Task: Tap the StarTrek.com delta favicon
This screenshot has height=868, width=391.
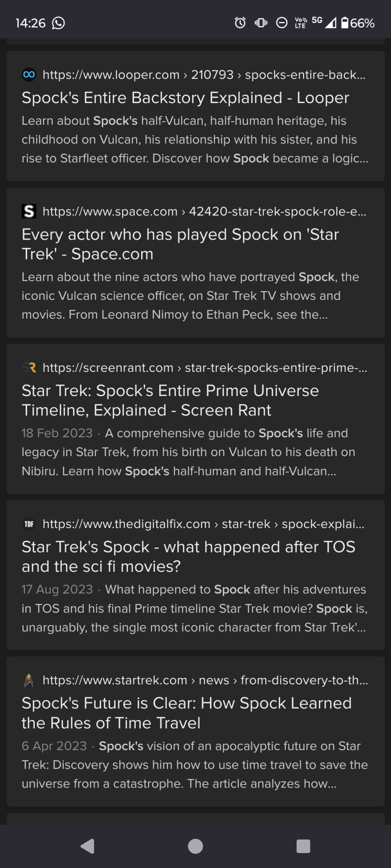Action: point(29,680)
